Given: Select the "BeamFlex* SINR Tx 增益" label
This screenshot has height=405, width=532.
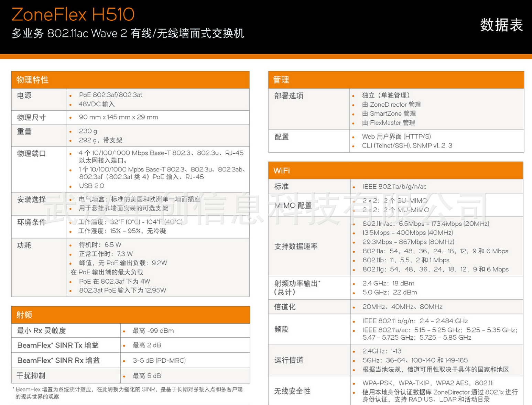Looking at the screenshot, I should point(58,345).
